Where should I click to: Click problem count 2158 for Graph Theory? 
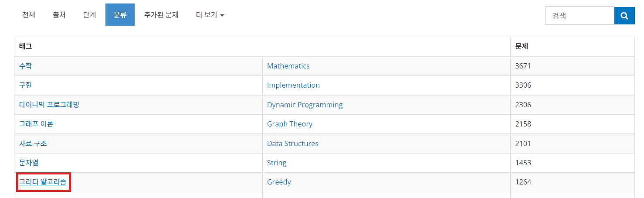[523, 124]
